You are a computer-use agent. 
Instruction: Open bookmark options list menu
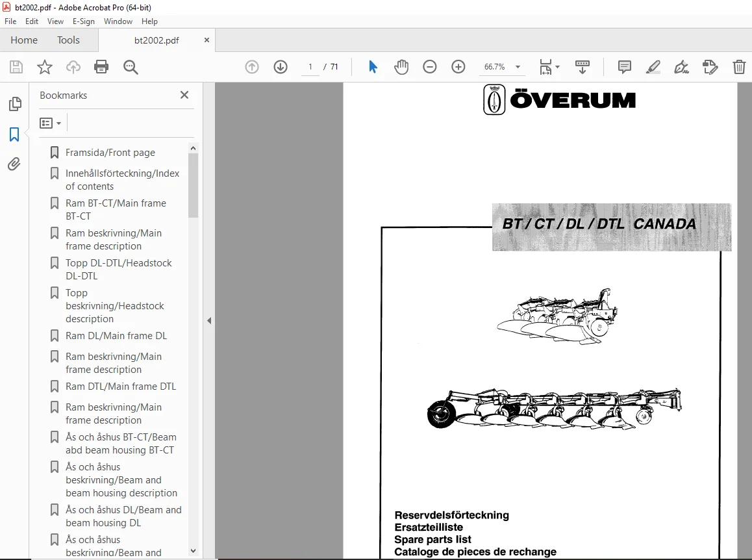click(51, 123)
